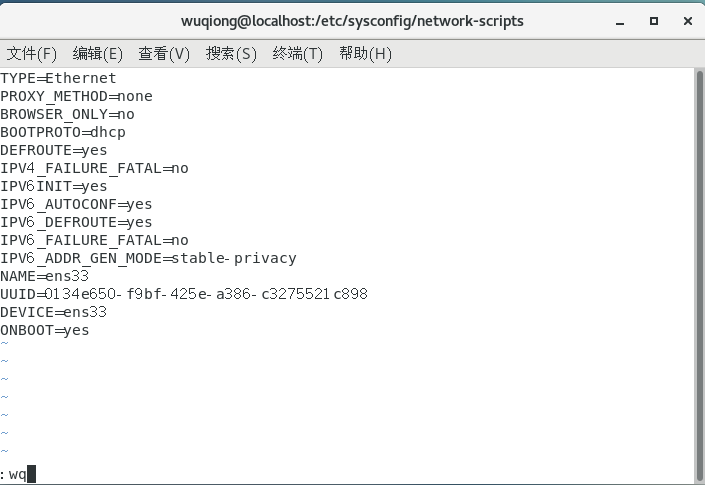Click the TYPE=Ethernet line
705x485 pixels.
coord(58,78)
